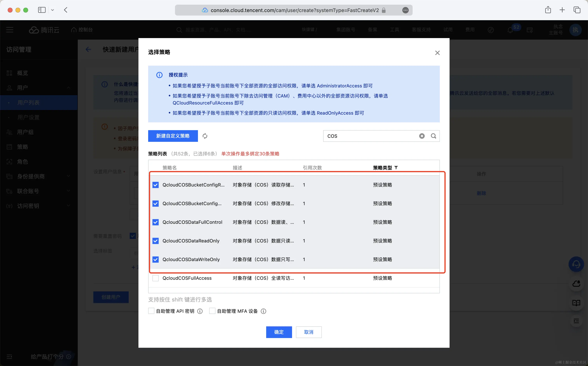
Task: Click the 腾讯云 logo
Action: click(x=44, y=30)
